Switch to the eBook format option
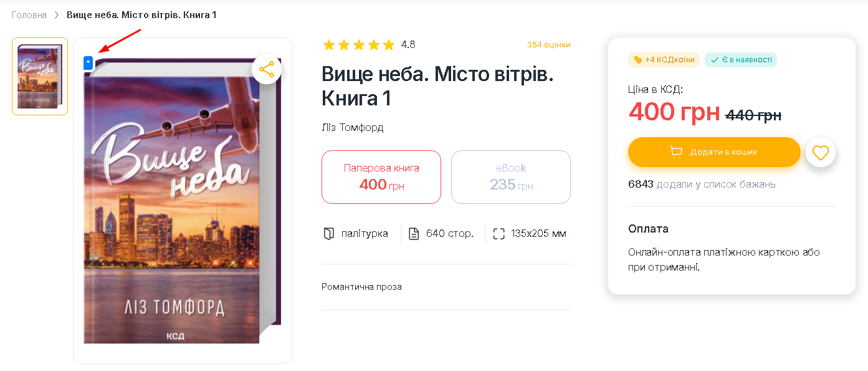This screenshot has width=868, height=371. click(511, 177)
